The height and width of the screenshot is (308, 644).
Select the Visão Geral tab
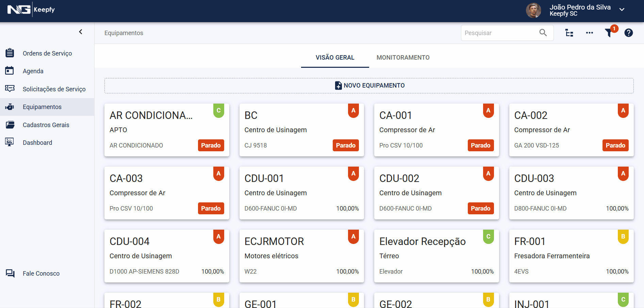point(335,58)
